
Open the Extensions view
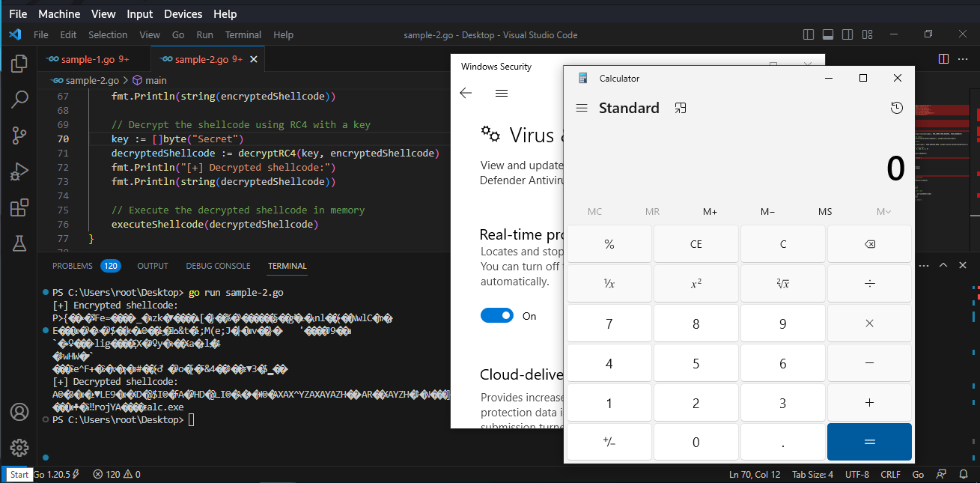click(19, 207)
